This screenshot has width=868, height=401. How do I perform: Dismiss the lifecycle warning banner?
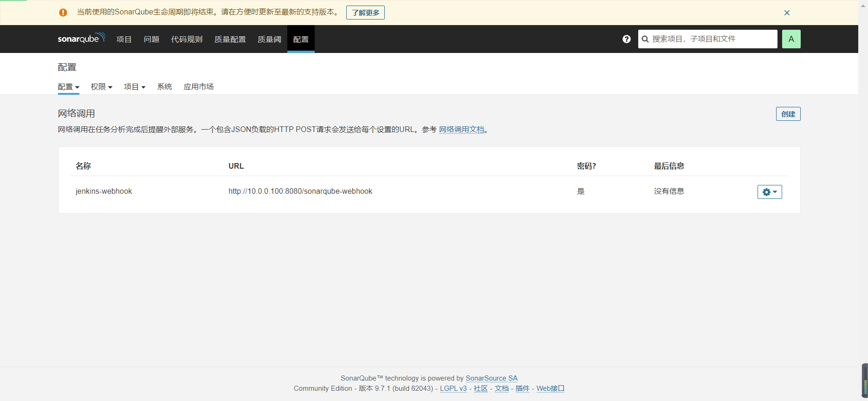click(787, 13)
